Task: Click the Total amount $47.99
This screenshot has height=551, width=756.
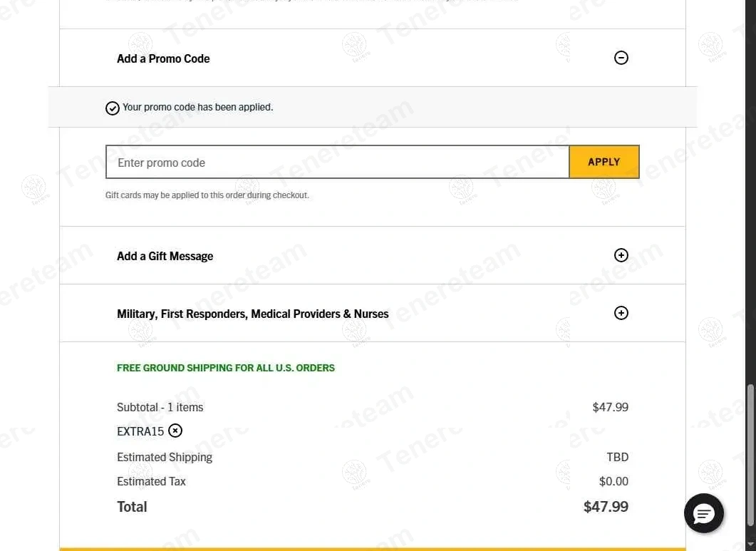Action: pos(606,507)
